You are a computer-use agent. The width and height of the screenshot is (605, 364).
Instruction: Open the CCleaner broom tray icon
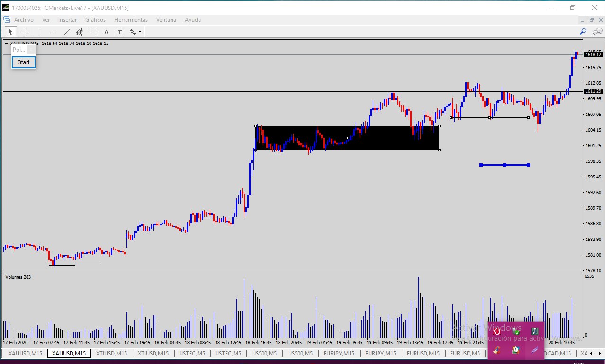pos(497,350)
